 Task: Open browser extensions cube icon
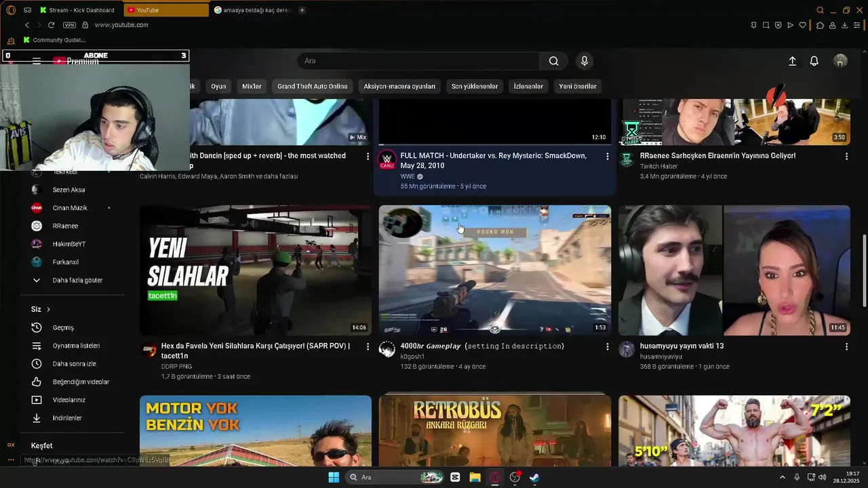coord(820,25)
